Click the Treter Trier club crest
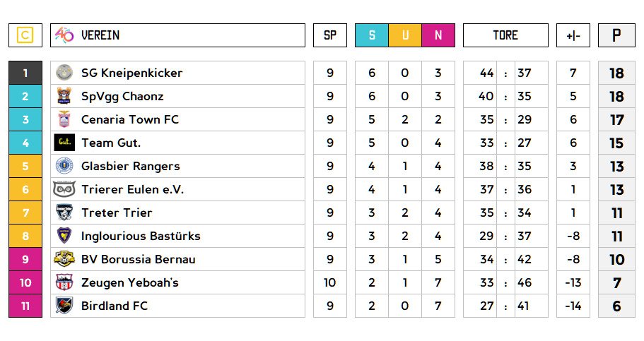 [x=64, y=213]
